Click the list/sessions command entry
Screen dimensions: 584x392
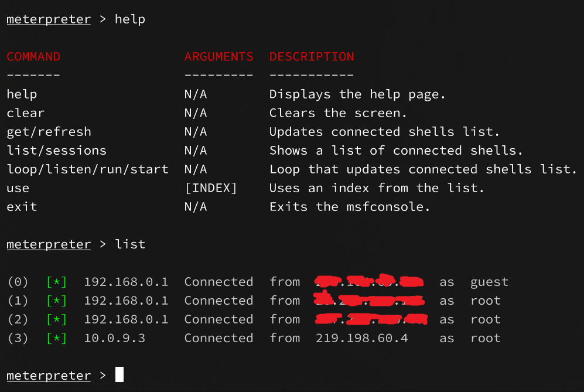tap(56, 151)
